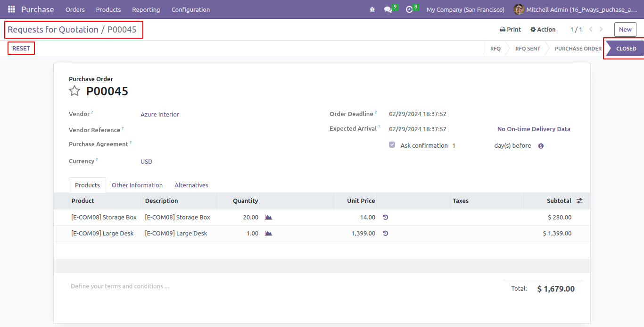Open the debug bug icon
The image size is (644, 327).
coord(372,9)
